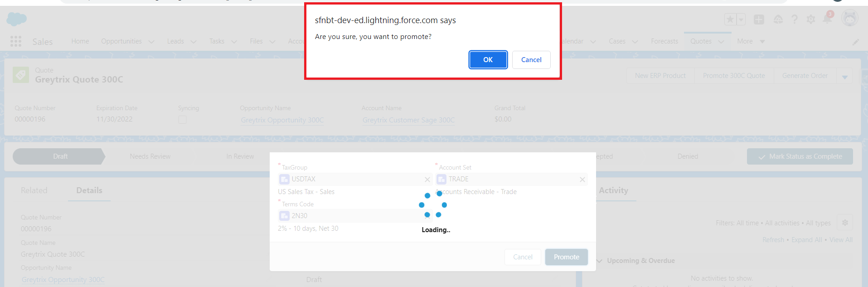Viewport: 868px width, 287px height.
Task: Click the New ERP Product button
Action: pyautogui.click(x=660, y=76)
